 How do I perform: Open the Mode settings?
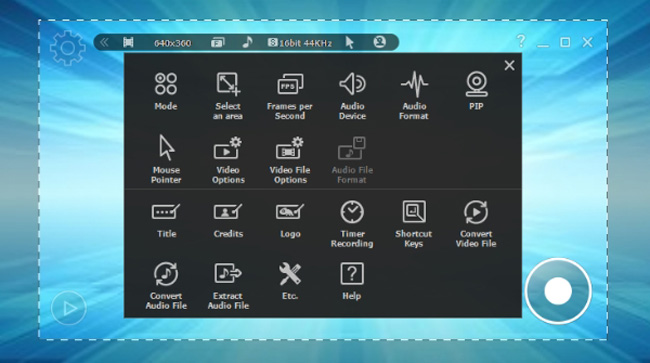tap(166, 91)
